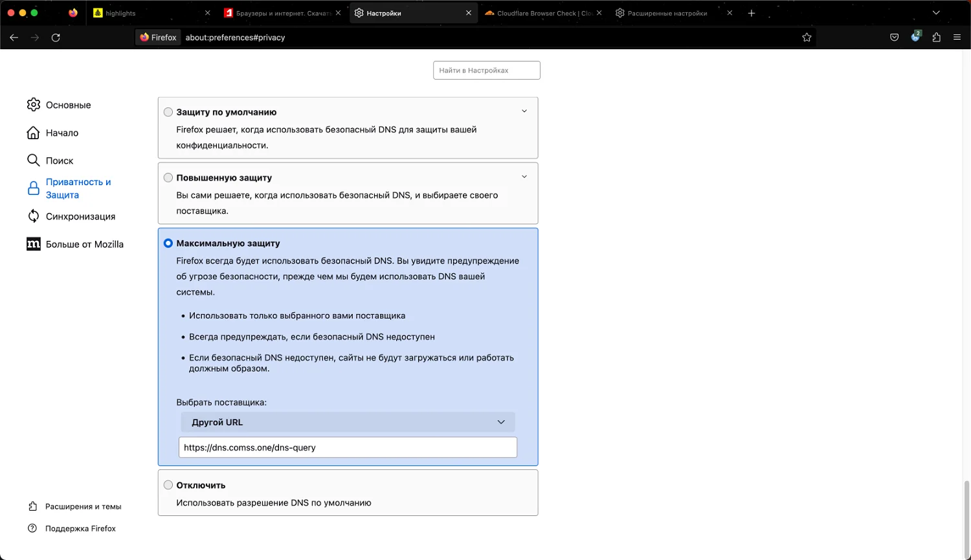Screen dimensions: 971x560
Task: Open the Поддержка Firefox link
Action: pos(80,528)
